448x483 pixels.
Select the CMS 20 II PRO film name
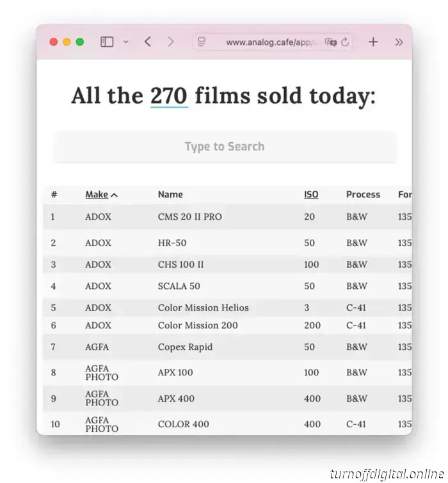coord(190,217)
